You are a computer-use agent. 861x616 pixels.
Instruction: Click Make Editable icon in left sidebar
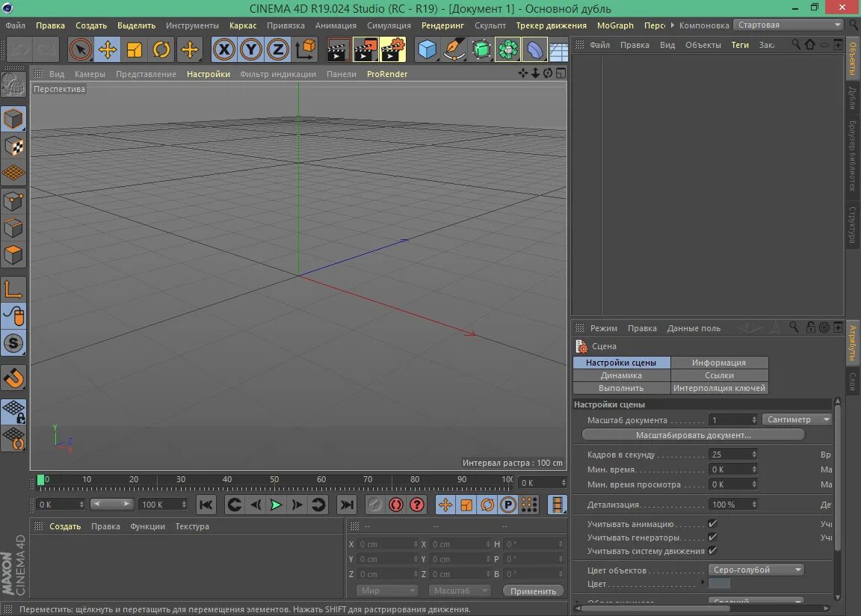[13, 85]
